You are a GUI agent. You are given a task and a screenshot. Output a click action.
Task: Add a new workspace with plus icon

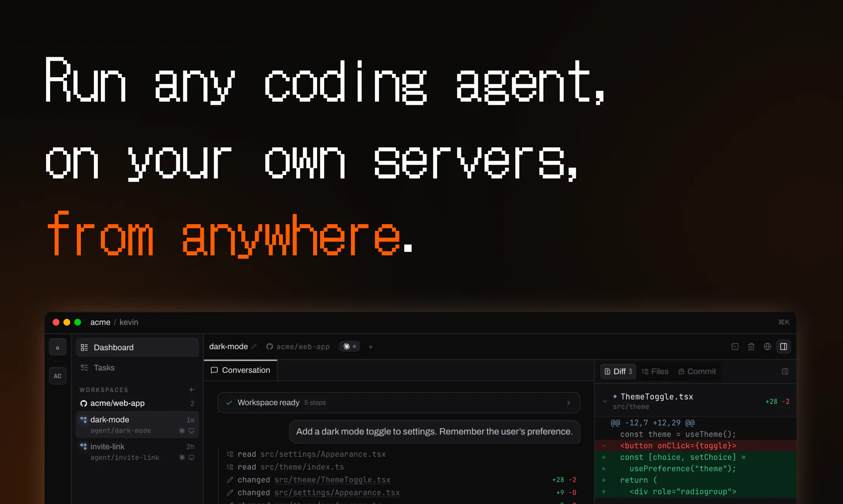(x=191, y=390)
